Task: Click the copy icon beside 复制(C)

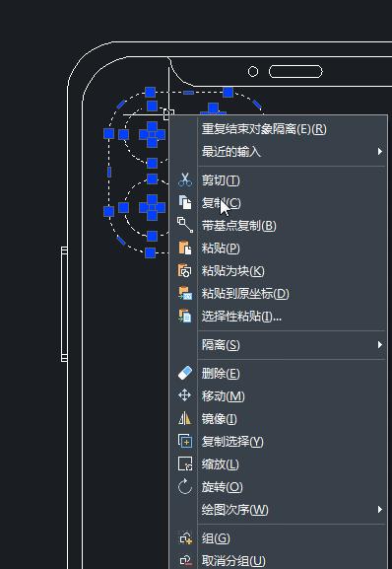Action: (x=185, y=202)
